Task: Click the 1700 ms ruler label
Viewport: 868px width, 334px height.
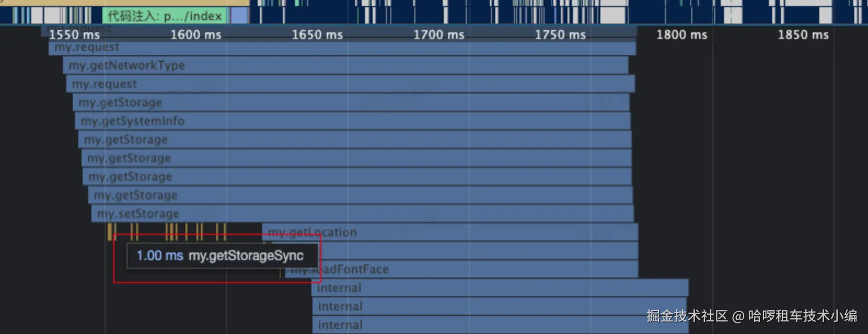Action: (x=439, y=34)
